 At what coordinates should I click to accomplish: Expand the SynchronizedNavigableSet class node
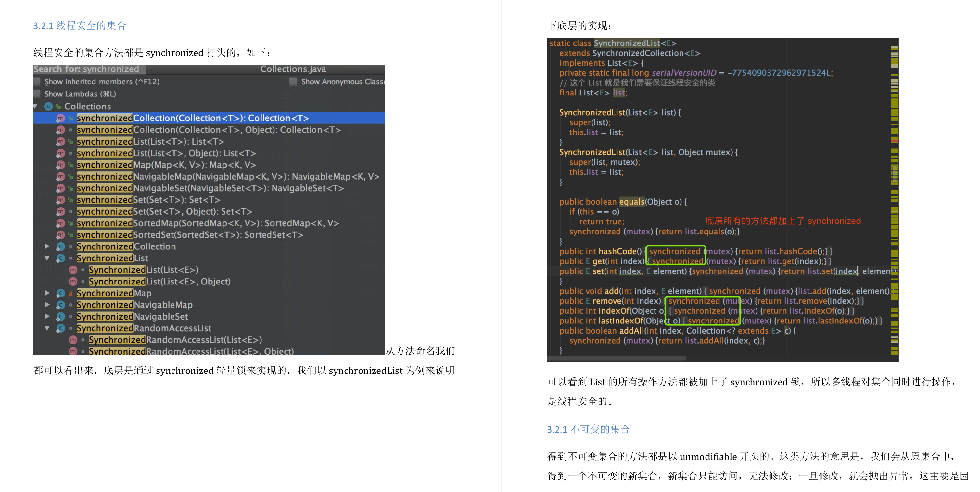pos(47,316)
